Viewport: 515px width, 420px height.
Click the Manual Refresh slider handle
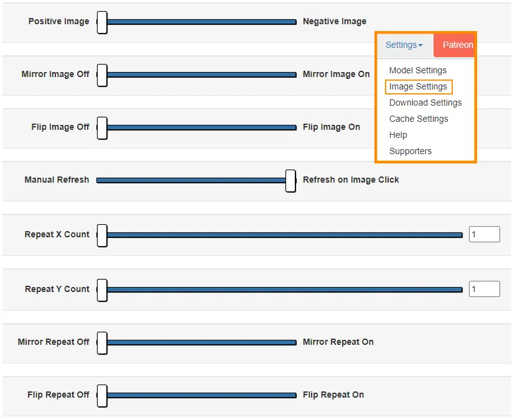(x=290, y=180)
